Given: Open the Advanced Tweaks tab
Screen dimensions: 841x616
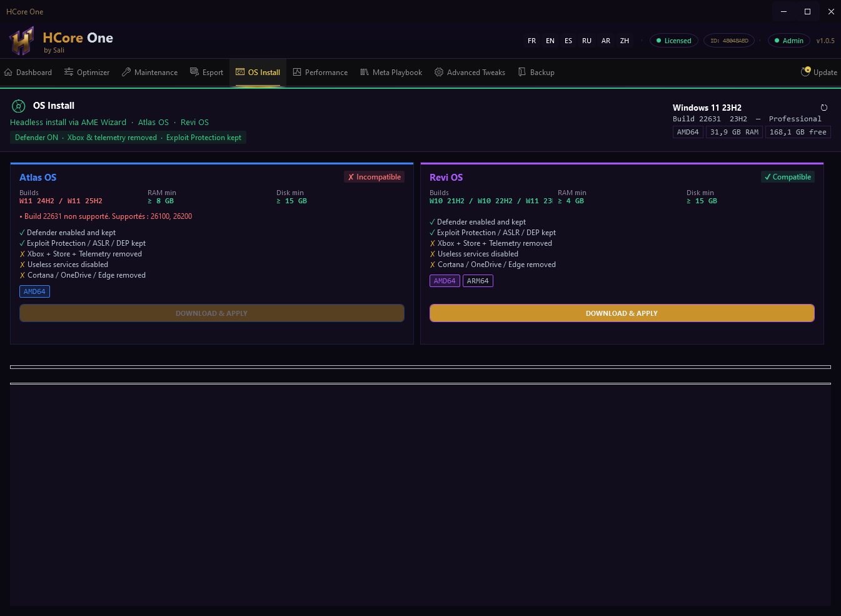Looking at the screenshot, I should point(470,73).
